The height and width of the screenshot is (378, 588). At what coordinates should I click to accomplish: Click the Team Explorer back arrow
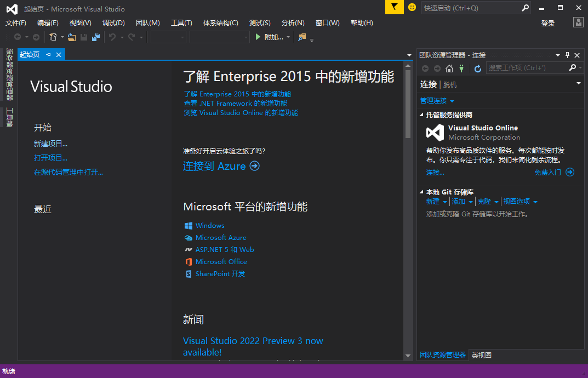[x=425, y=68]
